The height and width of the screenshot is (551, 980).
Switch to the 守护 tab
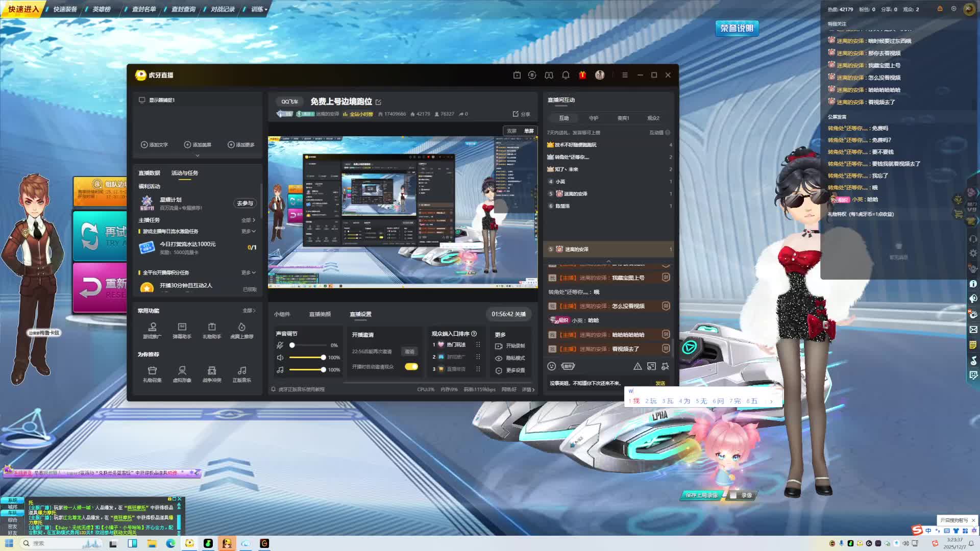(x=593, y=118)
